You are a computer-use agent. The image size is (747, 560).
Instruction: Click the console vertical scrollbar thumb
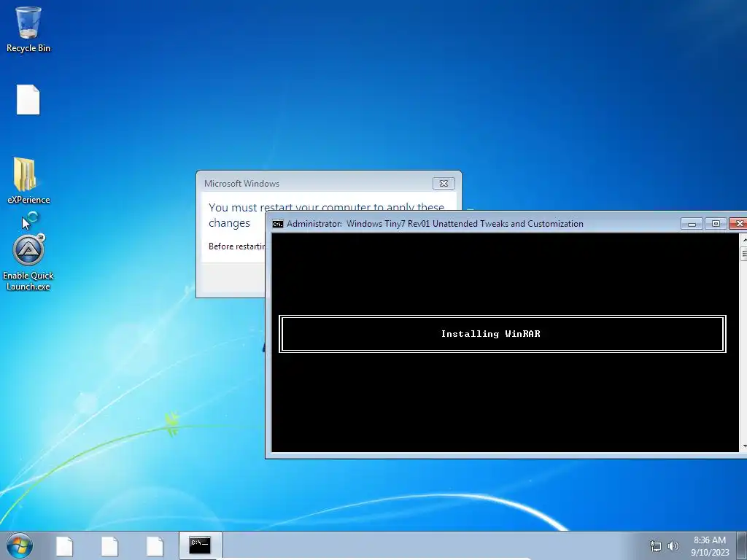point(743,254)
